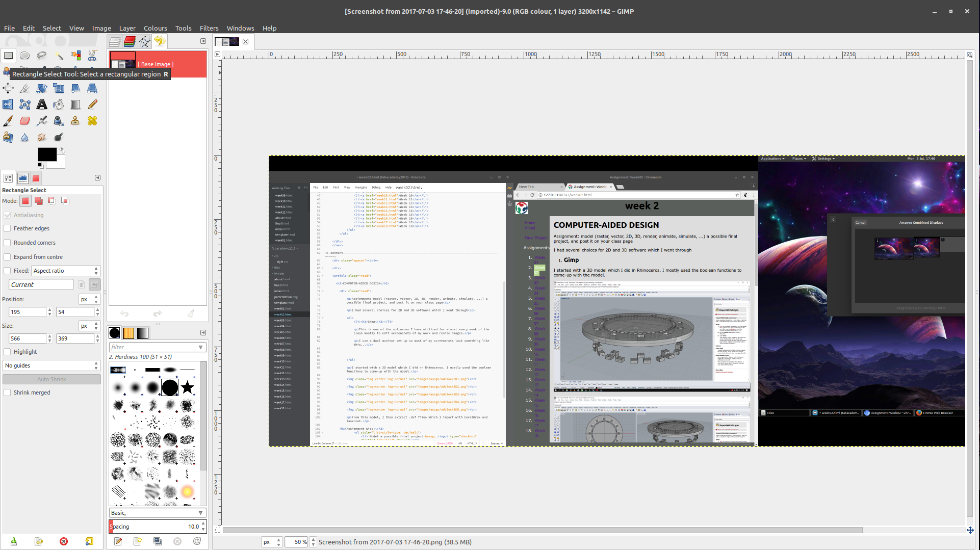Image resolution: width=980 pixels, height=550 pixels.
Task: Toggle the Fixed aspect ratio checkbox
Action: pos(7,271)
